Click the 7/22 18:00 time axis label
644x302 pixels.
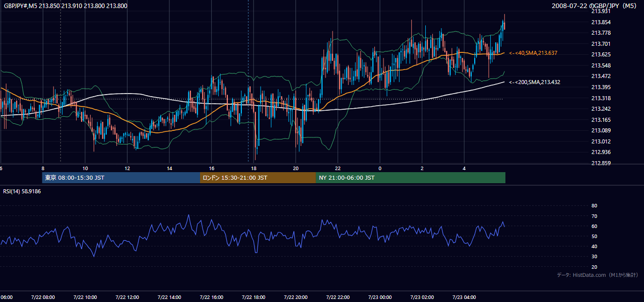tap(253, 297)
